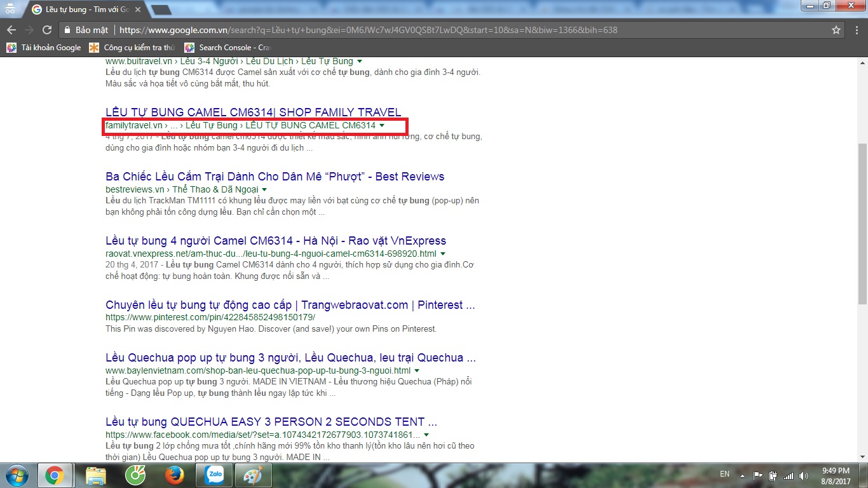
Task: Open the Windows Start menu
Action: tap(16, 475)
